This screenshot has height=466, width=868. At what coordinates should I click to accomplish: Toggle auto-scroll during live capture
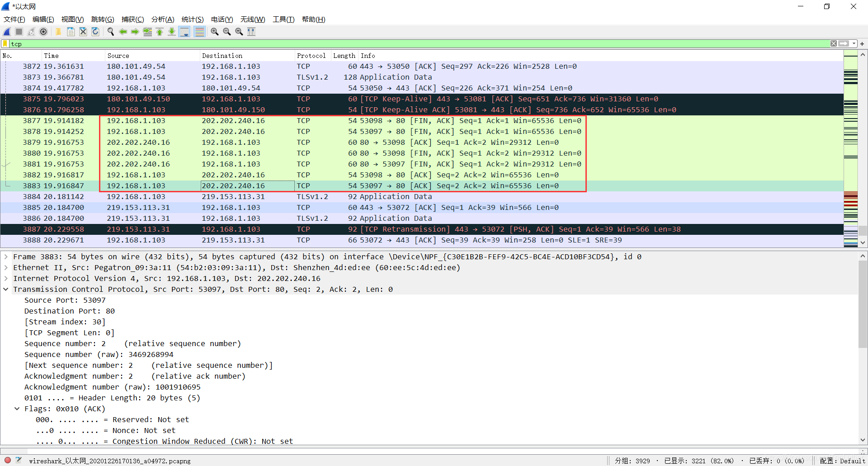tap(184, 32)
